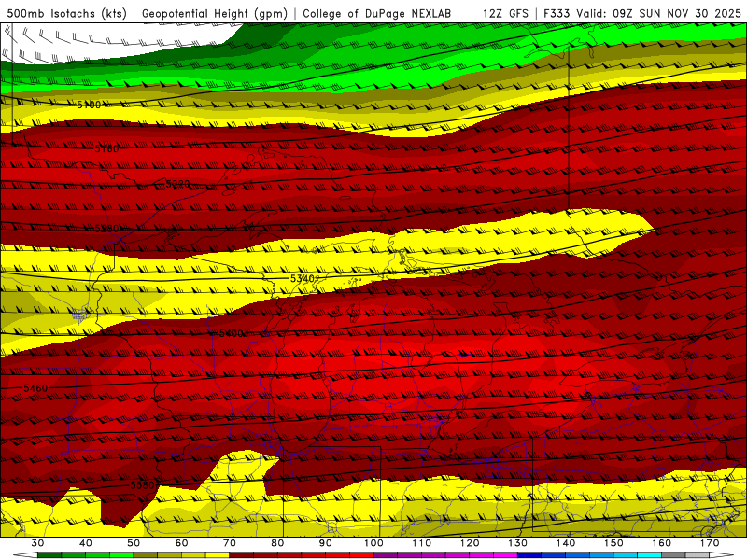
Task: Click the 5160 height contour label
Action: tap(106, 149)
